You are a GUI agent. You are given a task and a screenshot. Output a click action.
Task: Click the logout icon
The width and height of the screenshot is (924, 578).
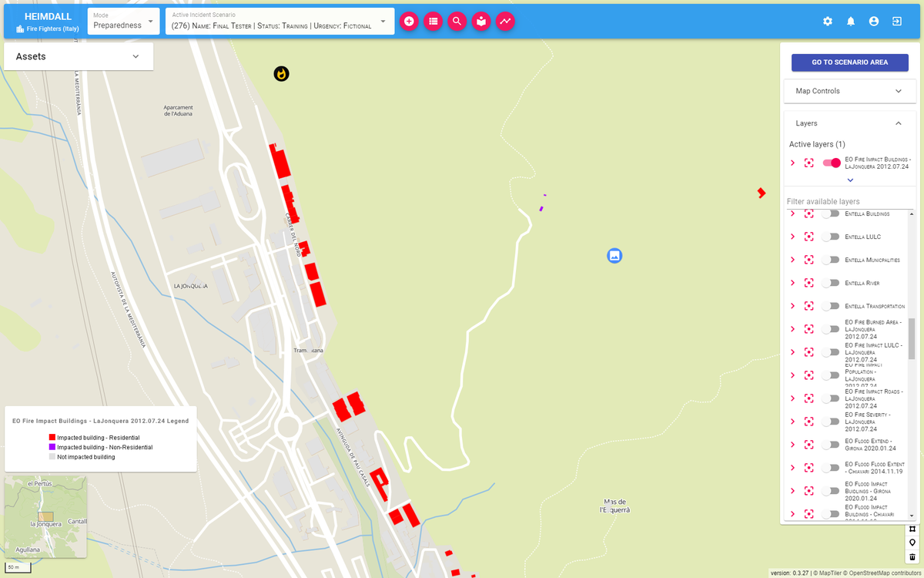click(897, 22)
